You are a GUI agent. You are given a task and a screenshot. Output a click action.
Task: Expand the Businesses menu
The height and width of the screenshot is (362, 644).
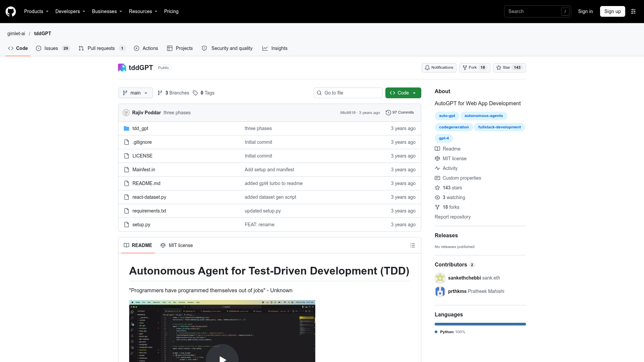pos(107,11)
